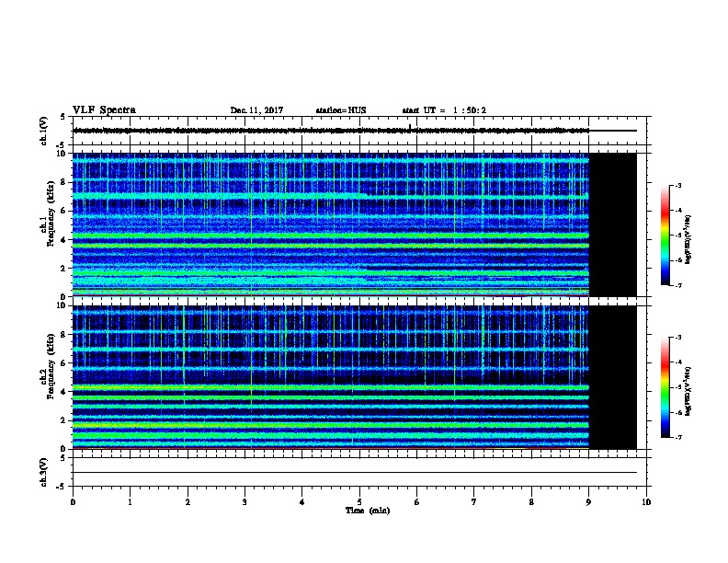Click the "station=HUS" label
The height and width of the screenshot is (563, 728).
click(341, 110)
